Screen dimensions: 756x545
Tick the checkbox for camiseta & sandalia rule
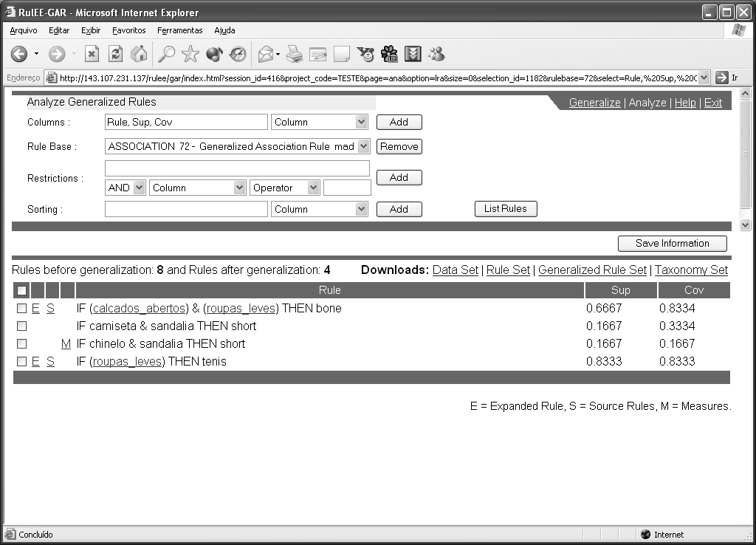click(21, 326)
